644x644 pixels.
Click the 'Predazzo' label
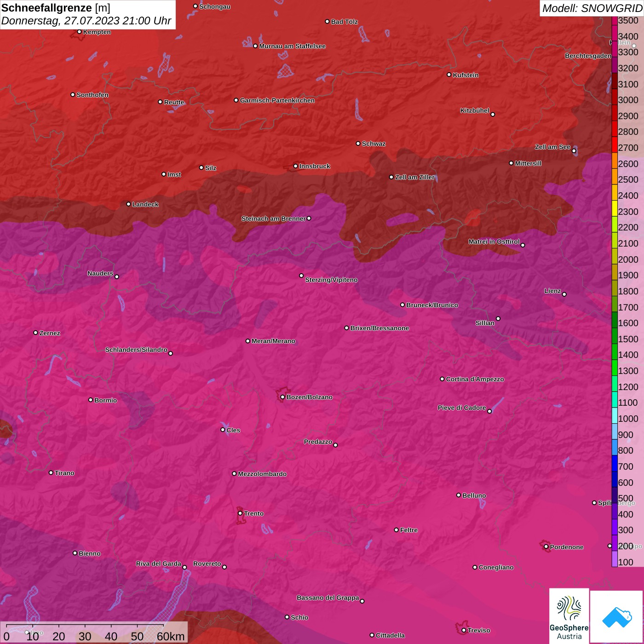pyautogui.click(x=318, y=442)
